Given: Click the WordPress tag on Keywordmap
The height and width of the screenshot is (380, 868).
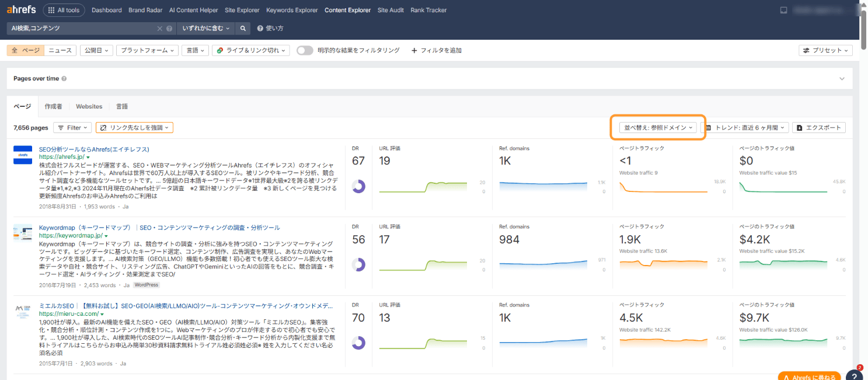Looking at the screenshot, I should 146,285.
